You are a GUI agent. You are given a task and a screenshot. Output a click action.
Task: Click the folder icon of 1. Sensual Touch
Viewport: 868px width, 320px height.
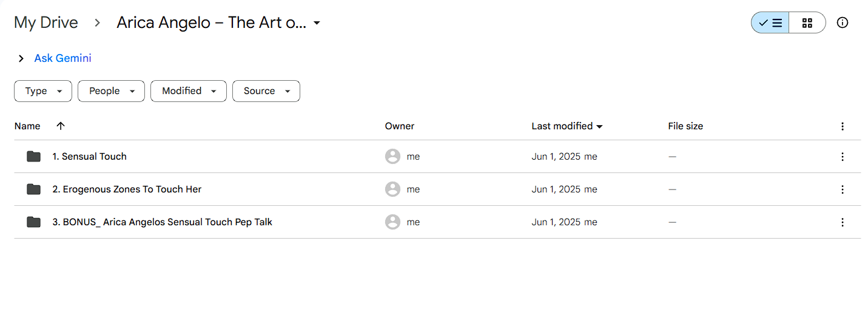pos(33,157)
